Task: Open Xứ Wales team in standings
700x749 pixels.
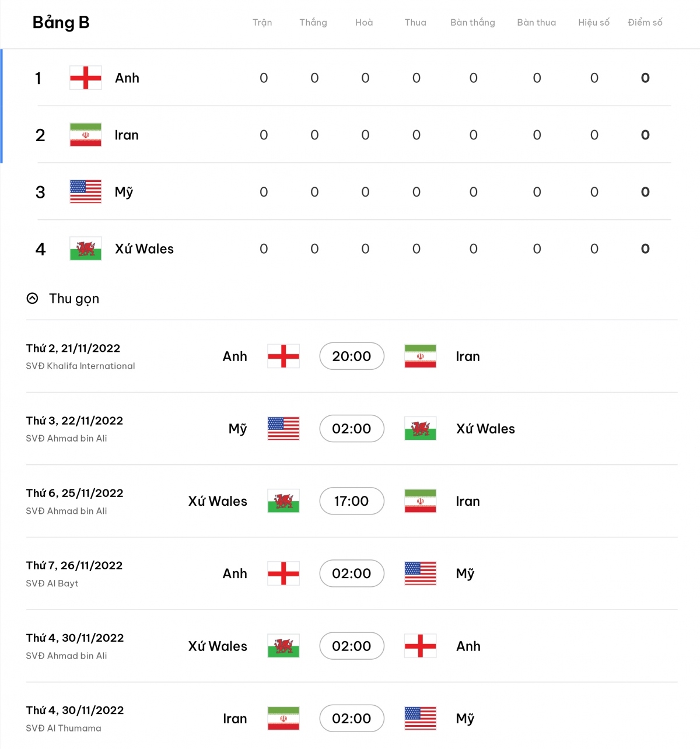Action: (x=145, y=249)
